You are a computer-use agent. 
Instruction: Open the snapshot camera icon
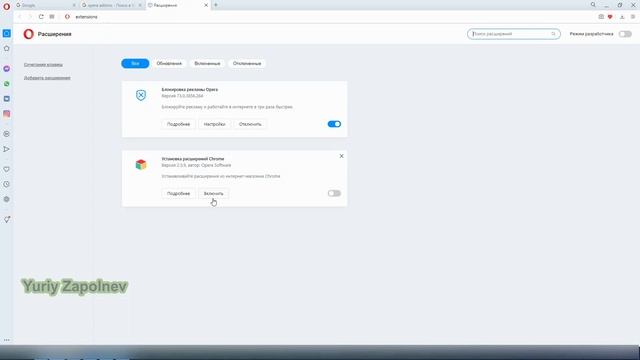(x=601, y=17)
